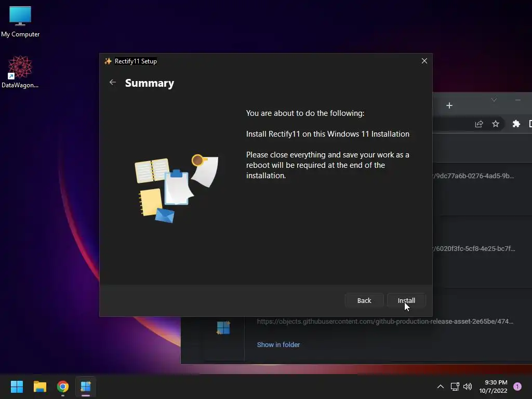Click the Share icon in Chrome address bar

click(x=478, y=124)
